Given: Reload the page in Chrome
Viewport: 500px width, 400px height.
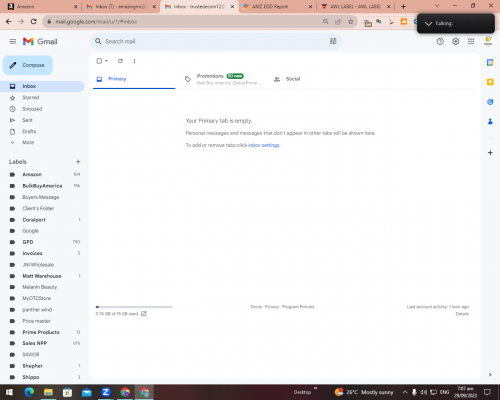Looking at the screenshot, I should click(33, 21).
